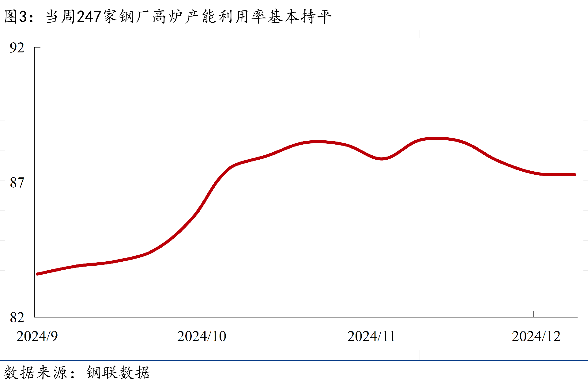The height and width of the screenshot is (391, 588).
Task: Click the x-axis date label 2024/10
Action: [x=202, y=336]
